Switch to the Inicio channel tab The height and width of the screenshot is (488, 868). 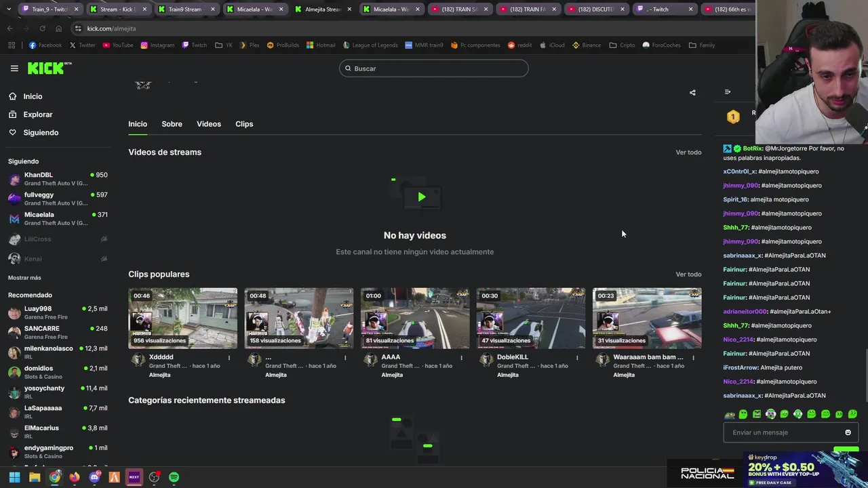coord(138,124)
